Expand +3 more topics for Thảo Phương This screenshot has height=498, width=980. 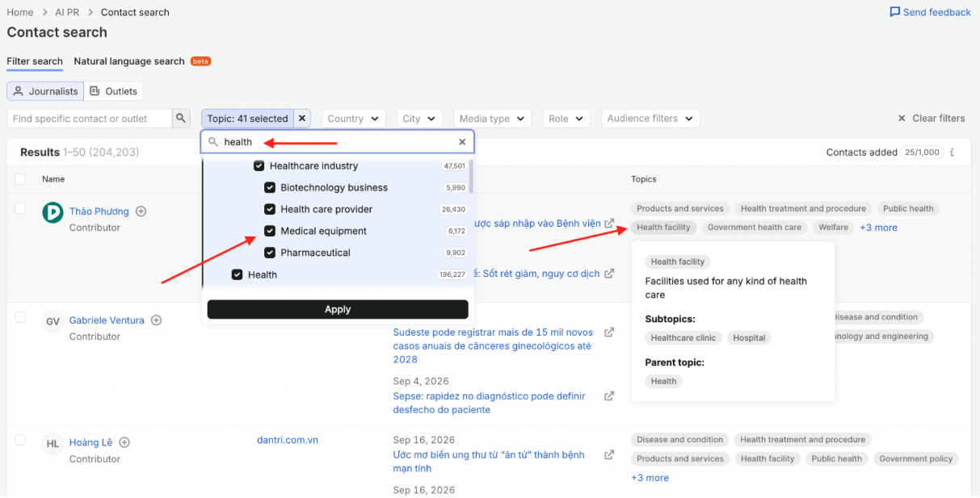tap(878, 228)
